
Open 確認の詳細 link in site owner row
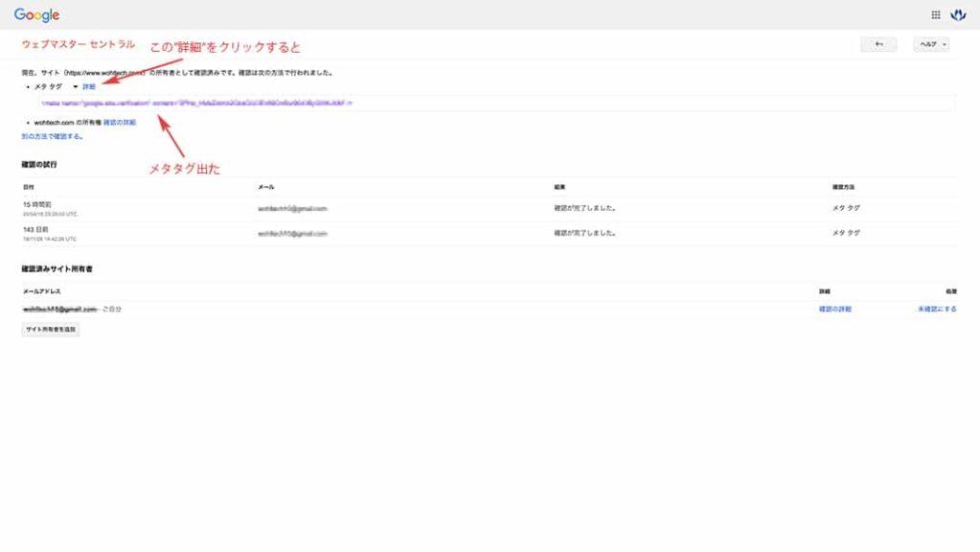coord(835,309)
